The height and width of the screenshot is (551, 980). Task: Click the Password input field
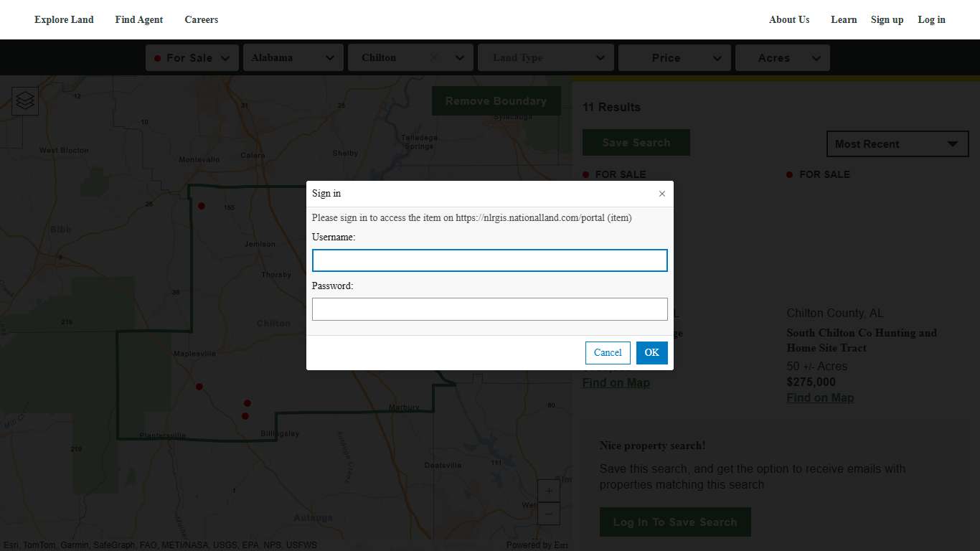(489, 309)
